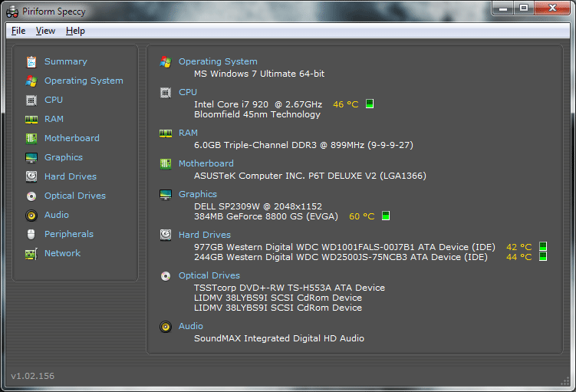Screen dimensions: 576x392
Task: Click the ASUSTeK P6T DELUXE V2 line
Action: pos(310,176)
